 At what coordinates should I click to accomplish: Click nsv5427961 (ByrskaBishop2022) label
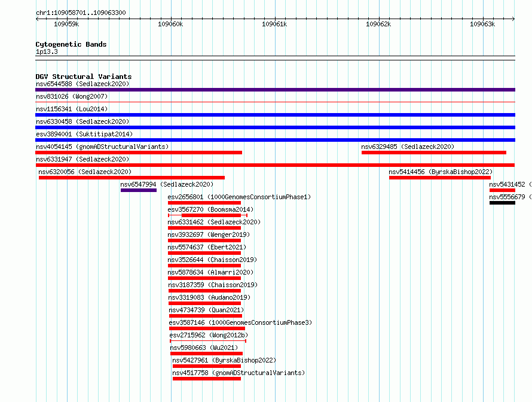pyautogui.click(x=224, y=360)
